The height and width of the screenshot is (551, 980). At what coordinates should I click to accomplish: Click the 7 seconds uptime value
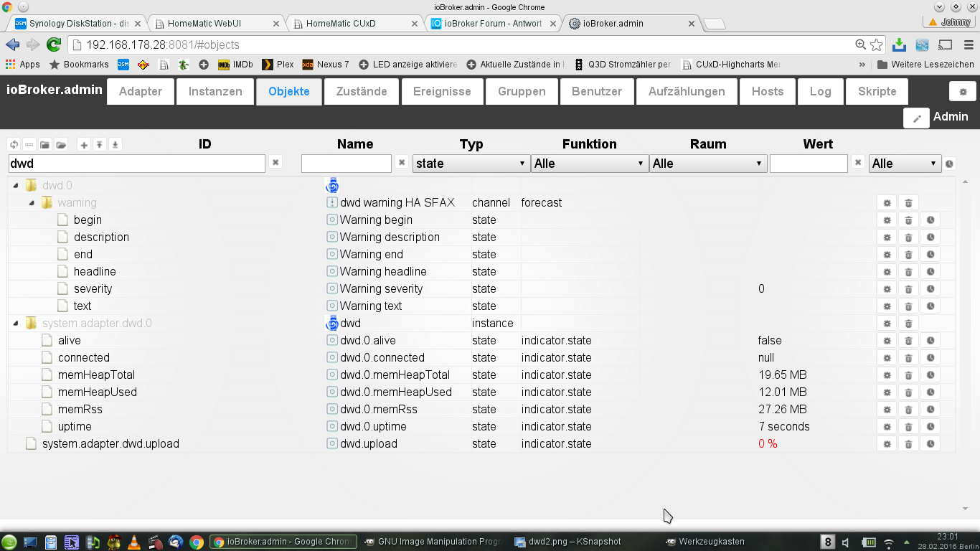tap(783, 427)
